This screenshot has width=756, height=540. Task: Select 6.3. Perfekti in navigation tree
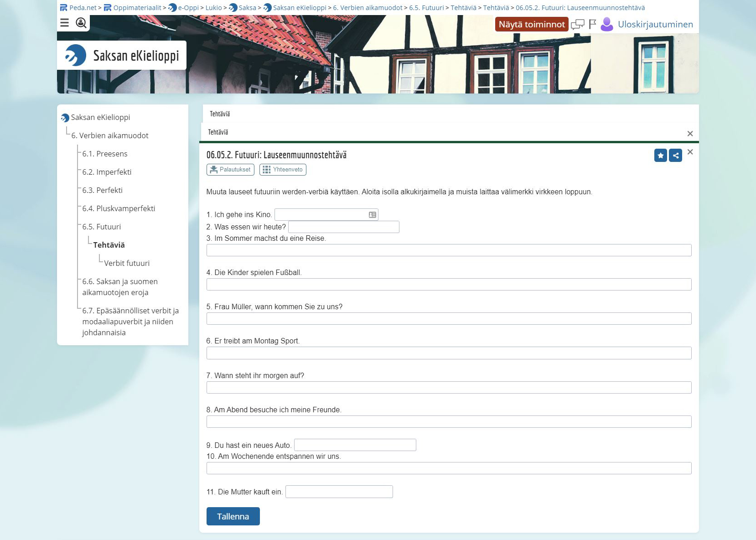click(103, 190)
